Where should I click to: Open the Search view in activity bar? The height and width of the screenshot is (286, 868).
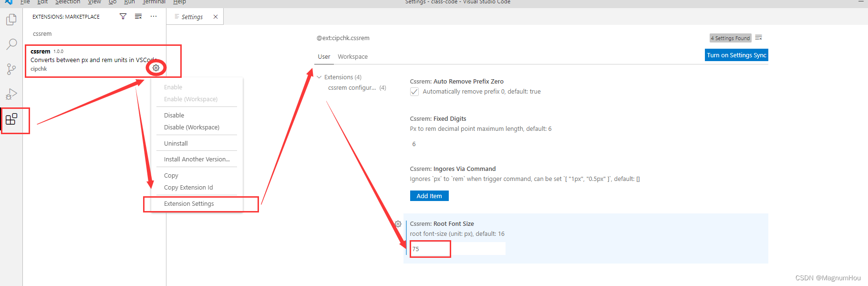11,44
